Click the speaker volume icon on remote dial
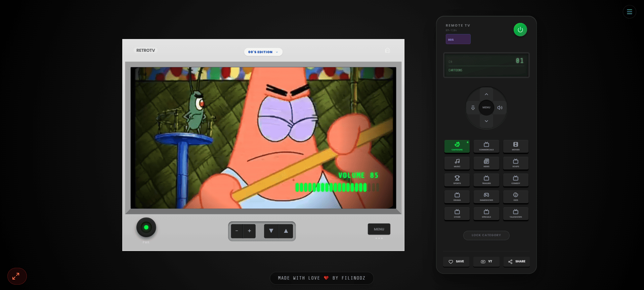The width and height of the screenshot is (644, 290). pyautogui.click(x=500, y=108)
